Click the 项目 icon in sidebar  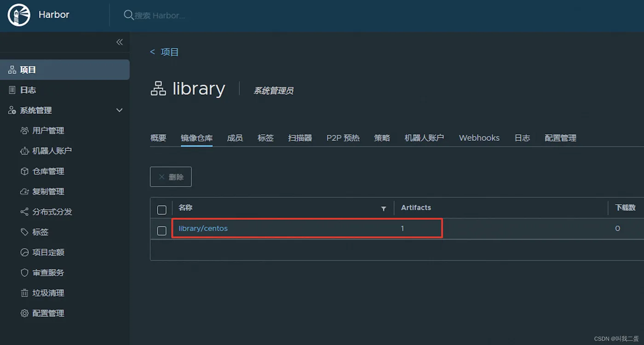12,70
